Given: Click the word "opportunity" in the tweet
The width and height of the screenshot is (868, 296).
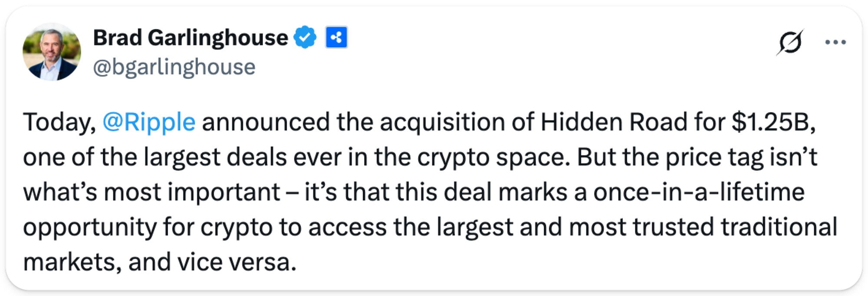Looking at the screenshot, I should tap(90, 228).
